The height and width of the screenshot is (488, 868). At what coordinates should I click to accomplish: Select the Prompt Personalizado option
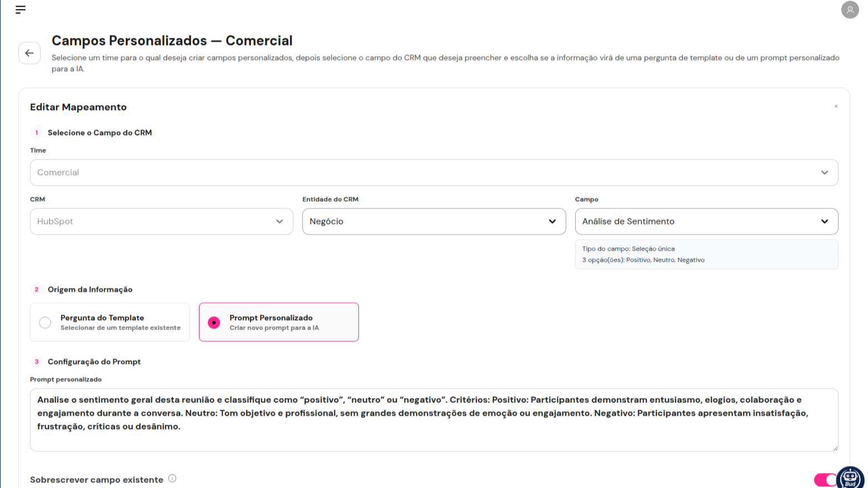pos(279,322)
